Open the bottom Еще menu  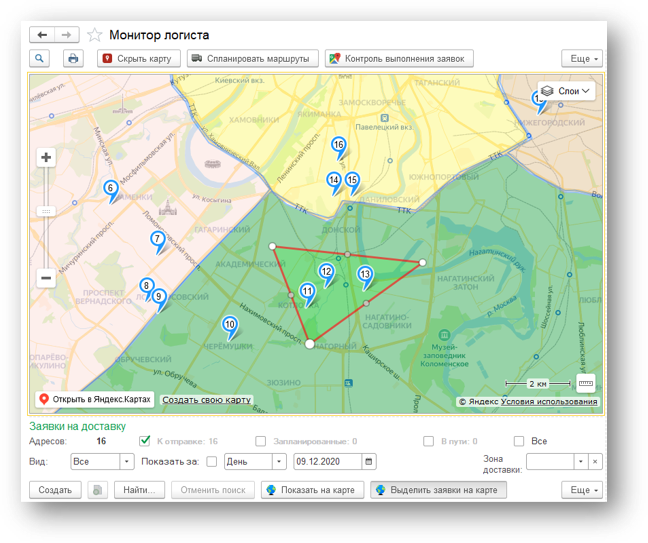[x=582, y=490]
